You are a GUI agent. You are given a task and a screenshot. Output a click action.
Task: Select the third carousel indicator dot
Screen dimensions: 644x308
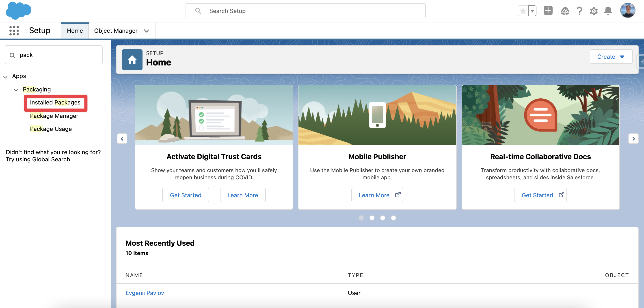383,218
